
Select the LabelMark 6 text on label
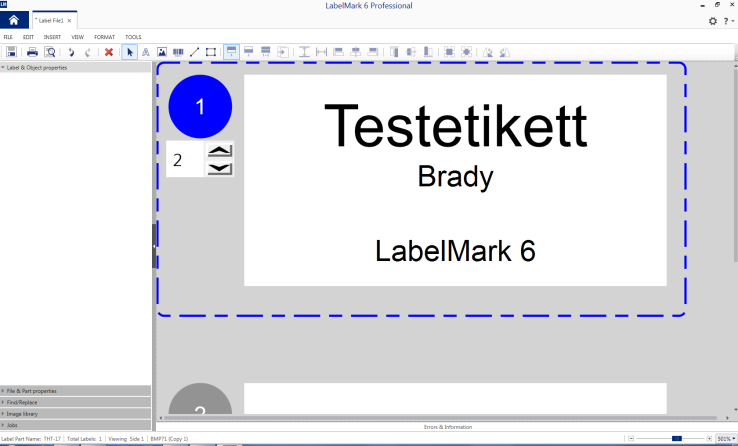455,251
